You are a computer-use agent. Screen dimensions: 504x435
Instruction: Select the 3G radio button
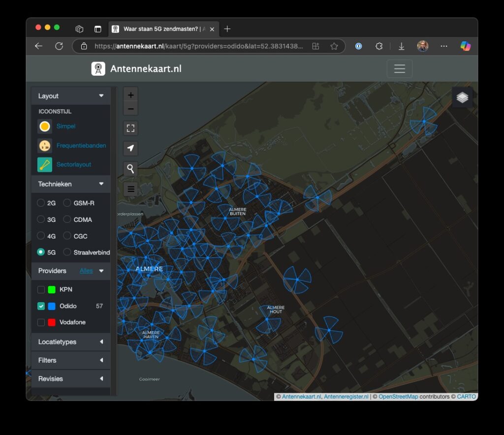tap(40, 219)
